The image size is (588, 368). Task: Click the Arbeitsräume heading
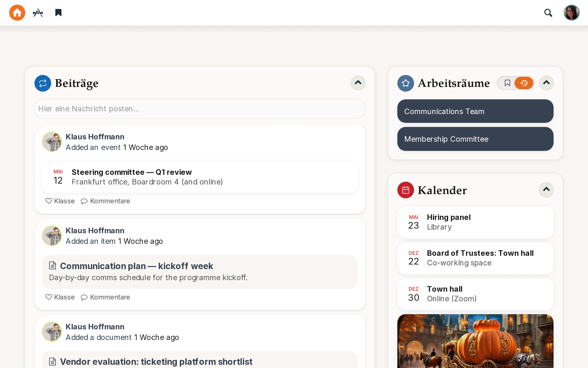tap(454, 83)
